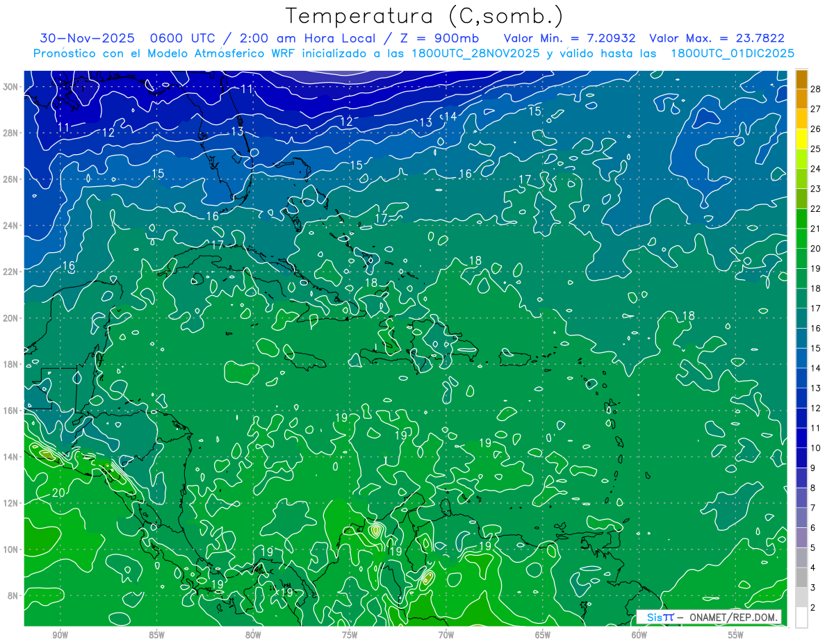Select the pressure level 'Z = 900mb'

point(438,38)
